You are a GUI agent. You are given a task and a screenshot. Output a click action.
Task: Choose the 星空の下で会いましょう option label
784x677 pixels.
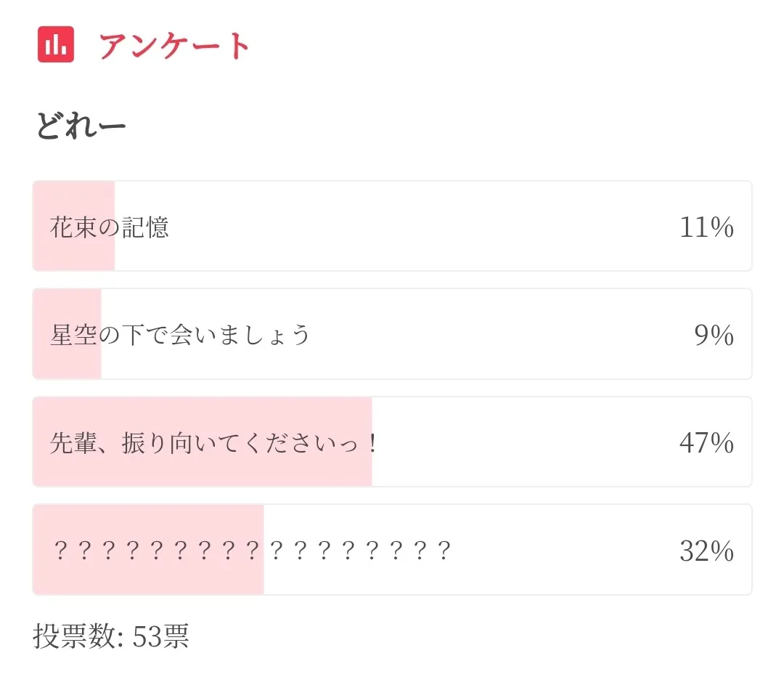point(180,335)
